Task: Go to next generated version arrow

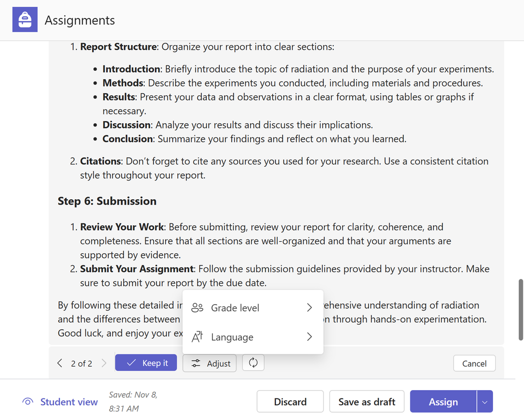Action: 104,363
